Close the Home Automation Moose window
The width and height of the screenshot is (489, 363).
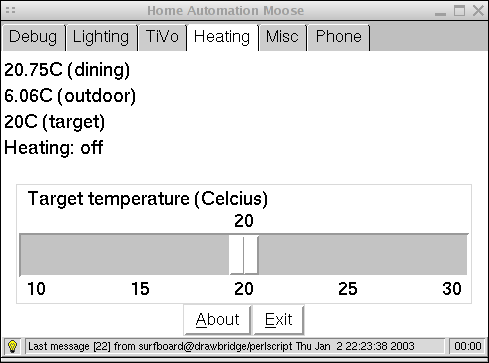click(478, 10)
